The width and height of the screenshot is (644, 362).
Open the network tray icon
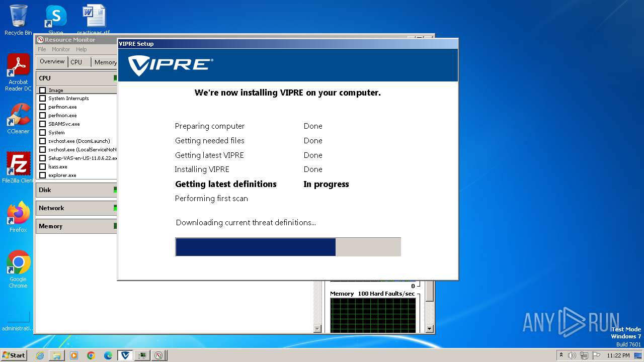pos(584,355)
